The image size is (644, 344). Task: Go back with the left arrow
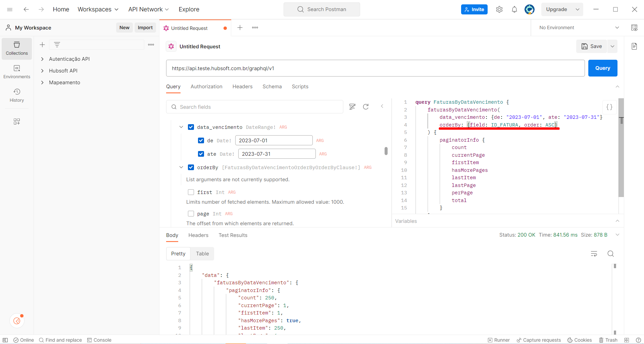(x=26, y=9)
